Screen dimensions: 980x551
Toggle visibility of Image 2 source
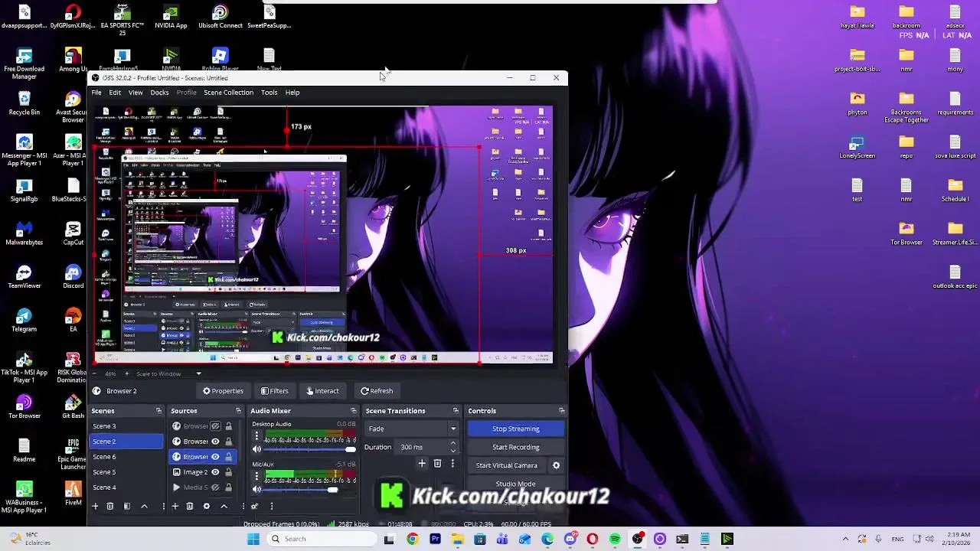tap(215, 472)
